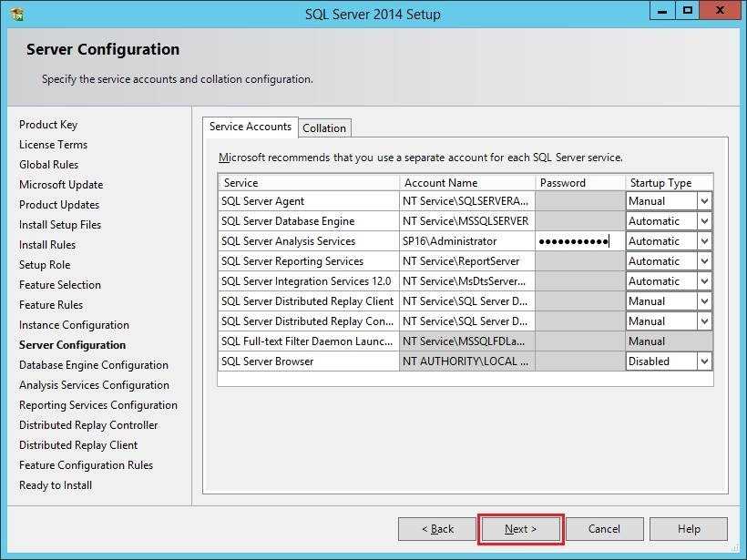747x560 pixels.
Task: Open Startup Type dropdown for Analysis Services
Action: [x=704, y=241]
